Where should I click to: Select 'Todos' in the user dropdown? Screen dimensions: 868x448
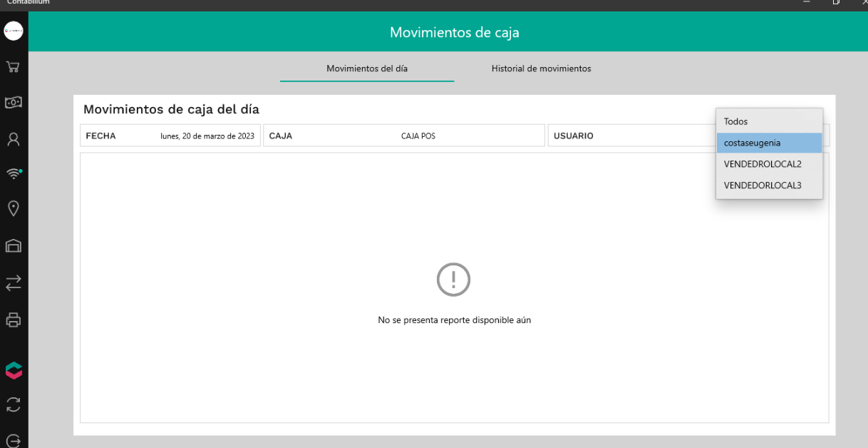click(769, 122)
